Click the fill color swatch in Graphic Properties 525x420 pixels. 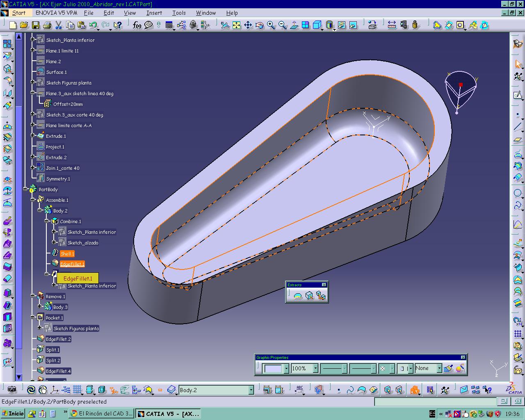[273, 368]
